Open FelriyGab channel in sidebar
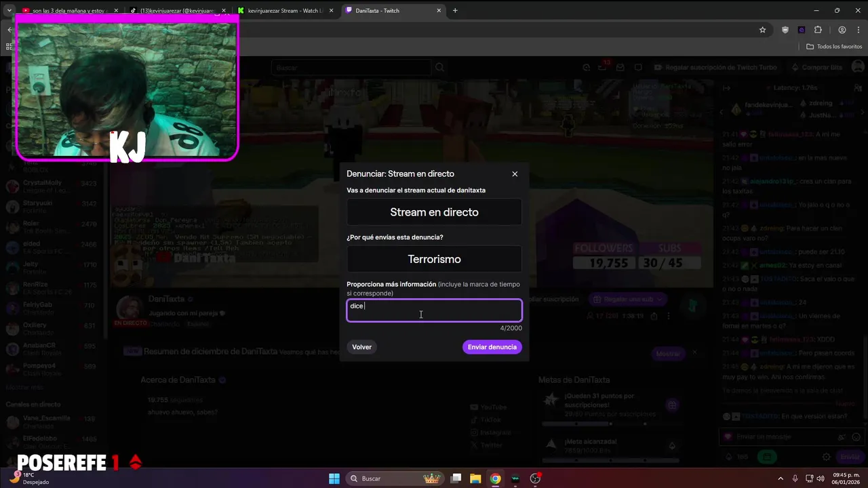Image resolution: width=868 pixels, height=488 pixels. pyautogui.click(x=53, y=308)
